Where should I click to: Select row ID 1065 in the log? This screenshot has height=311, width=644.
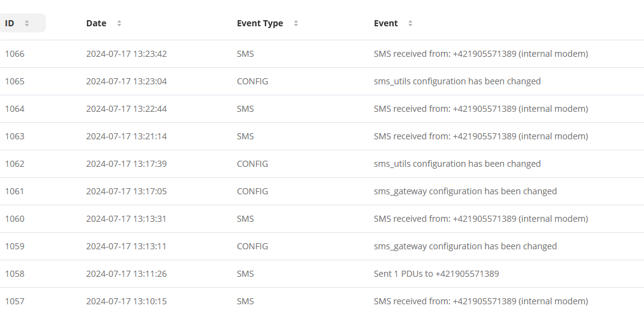pos(322,81)
